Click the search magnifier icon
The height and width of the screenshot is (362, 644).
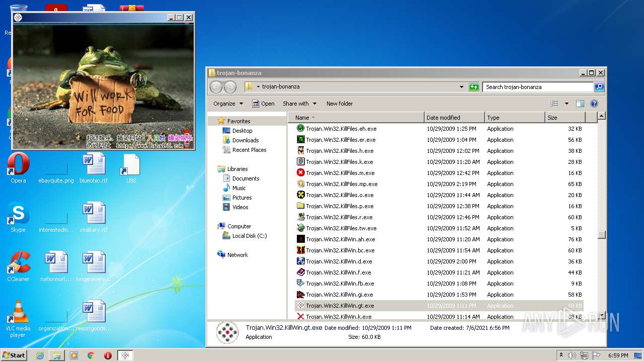point(599,87)
